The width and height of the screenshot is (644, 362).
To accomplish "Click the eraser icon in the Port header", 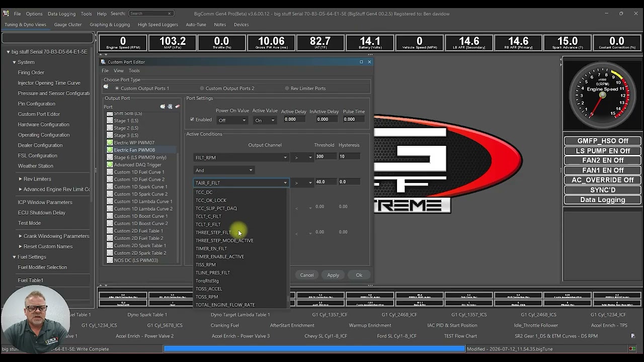I will [177, 107].
